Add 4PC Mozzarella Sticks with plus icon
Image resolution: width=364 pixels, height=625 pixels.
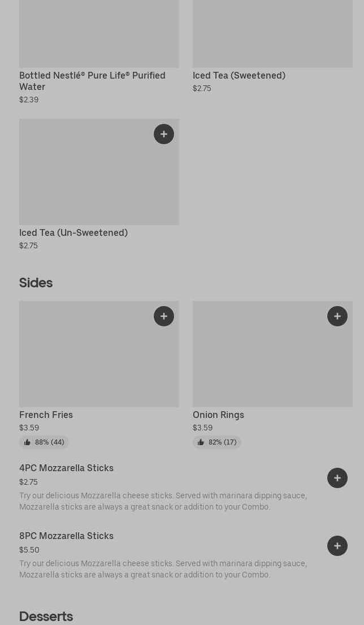[337, 478]
